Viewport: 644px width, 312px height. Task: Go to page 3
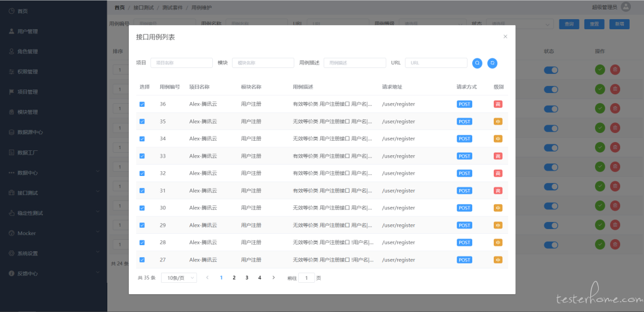[x=247, y=277]
